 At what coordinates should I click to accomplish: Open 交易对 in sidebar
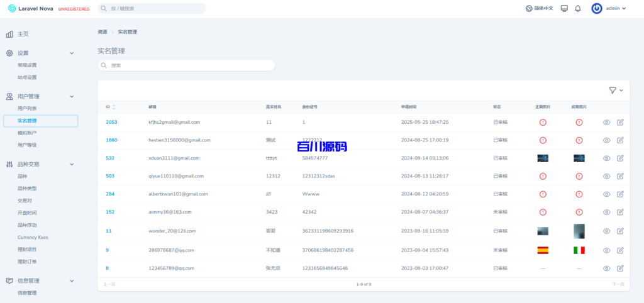pyautogui.click(x=25, y=201)
